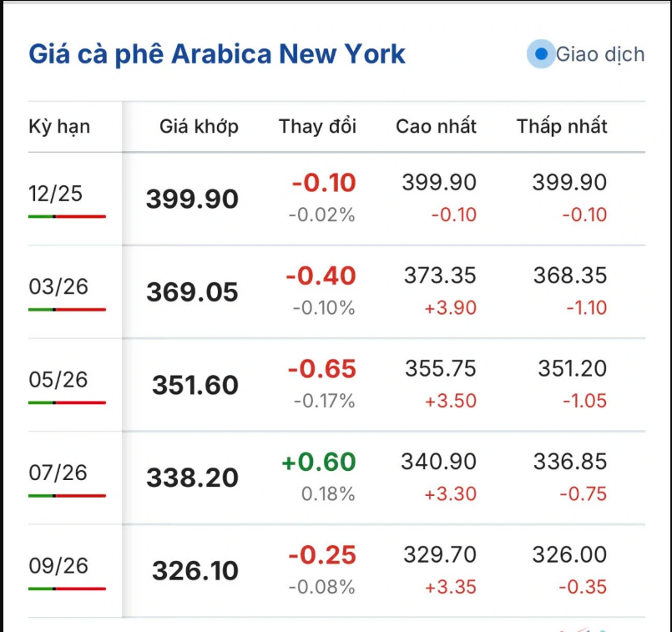Click the 369.05 matched price

[192, 293]
